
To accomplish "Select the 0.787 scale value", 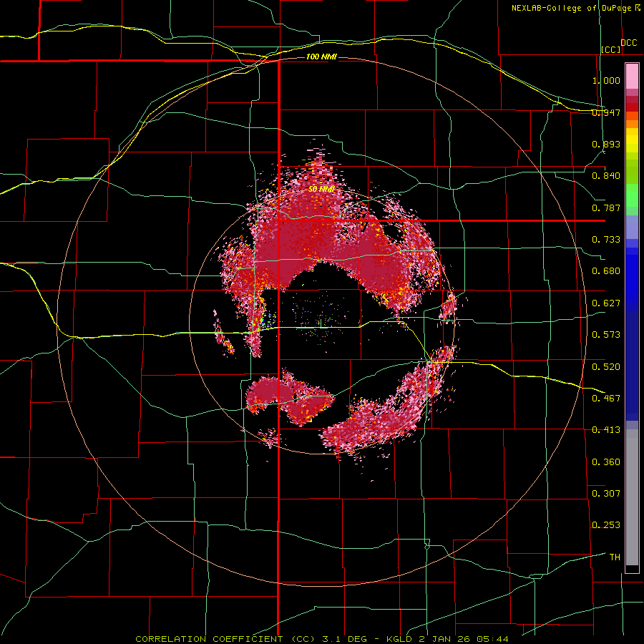I will [606, 208].
